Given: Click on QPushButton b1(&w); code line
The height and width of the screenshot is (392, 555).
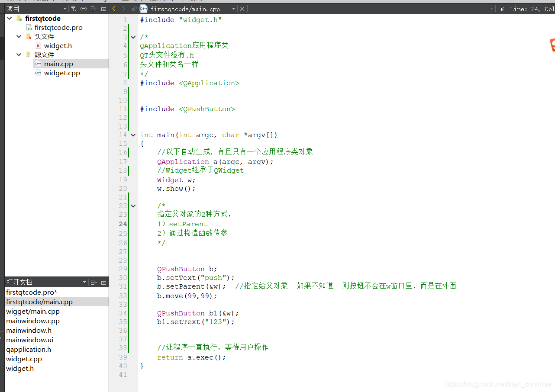Looking at the screenshot, I should tap(198, 313).
